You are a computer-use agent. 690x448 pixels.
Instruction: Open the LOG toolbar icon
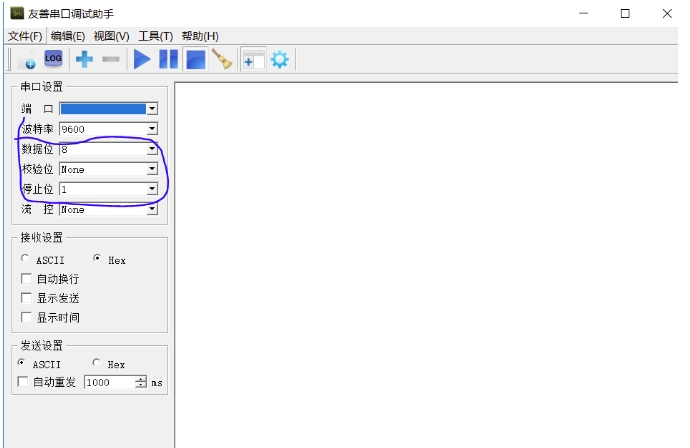53,59
